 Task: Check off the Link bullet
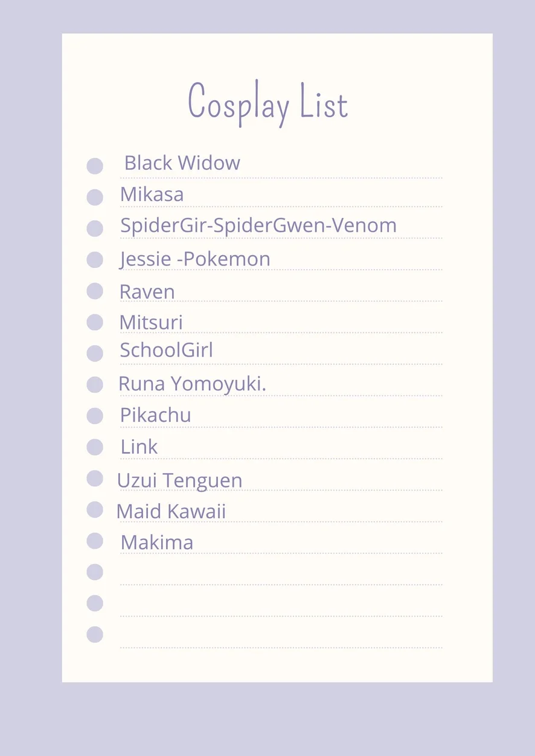[95, 447]
